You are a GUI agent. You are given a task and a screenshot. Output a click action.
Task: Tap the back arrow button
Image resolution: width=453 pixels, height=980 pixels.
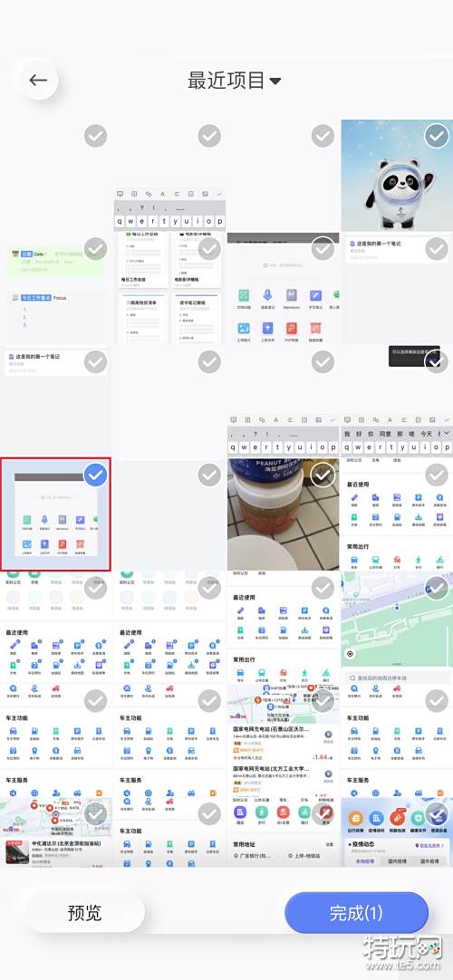39,80
